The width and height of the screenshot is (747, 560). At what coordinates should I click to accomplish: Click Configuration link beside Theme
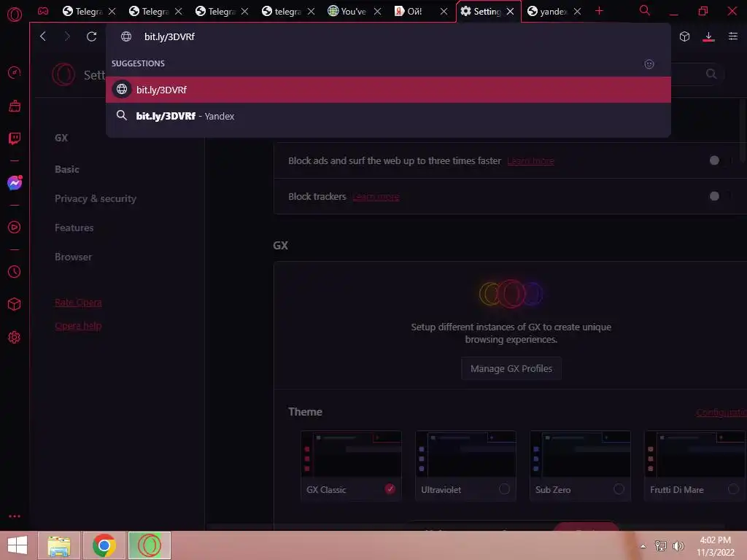721,413
